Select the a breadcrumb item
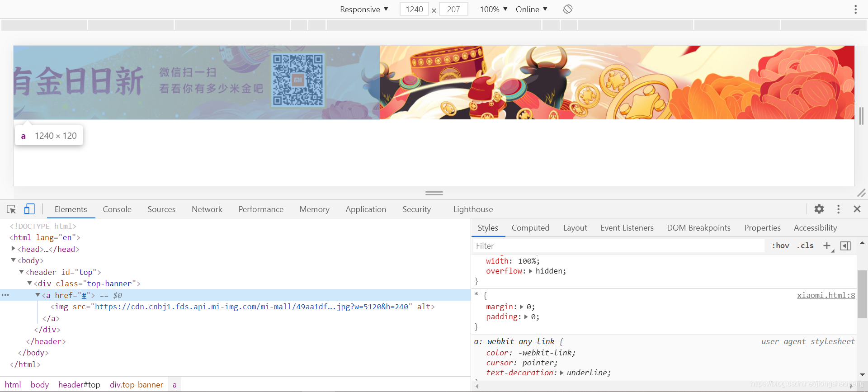This screenshot has height=392, width=868. point(175,385)
